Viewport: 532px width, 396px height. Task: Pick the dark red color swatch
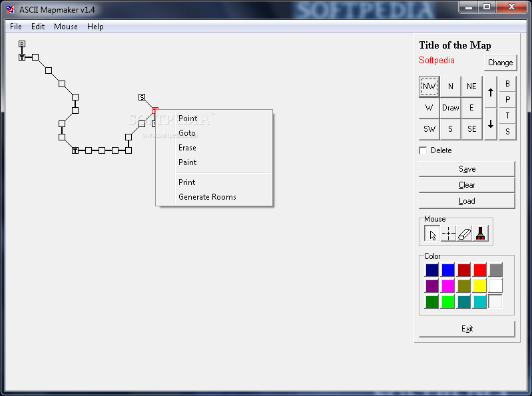point(464,270)
